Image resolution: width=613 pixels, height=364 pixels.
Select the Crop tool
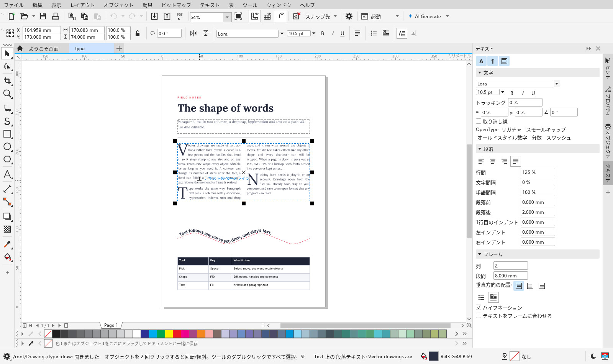tap(7, 80)
